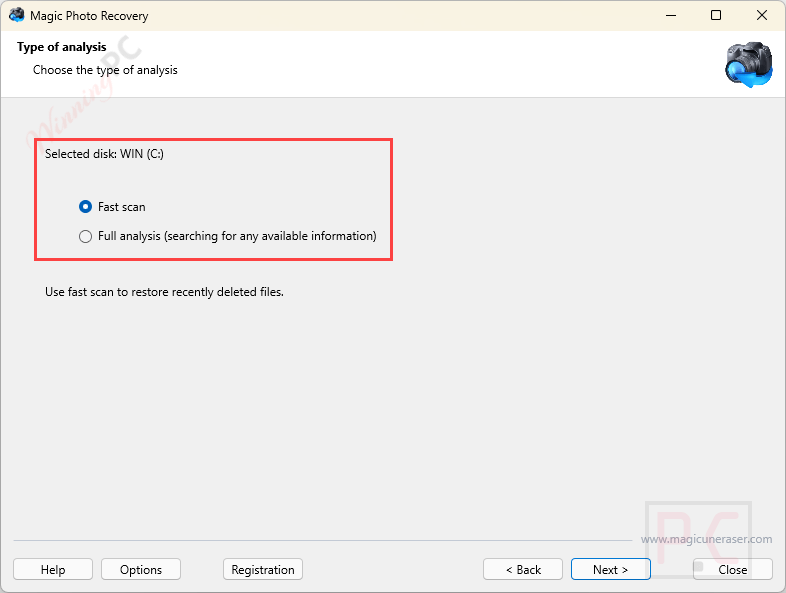Close the window with the X icon
Image resolution: width=786 pixels, height=593 pixels.
point(761,16)
